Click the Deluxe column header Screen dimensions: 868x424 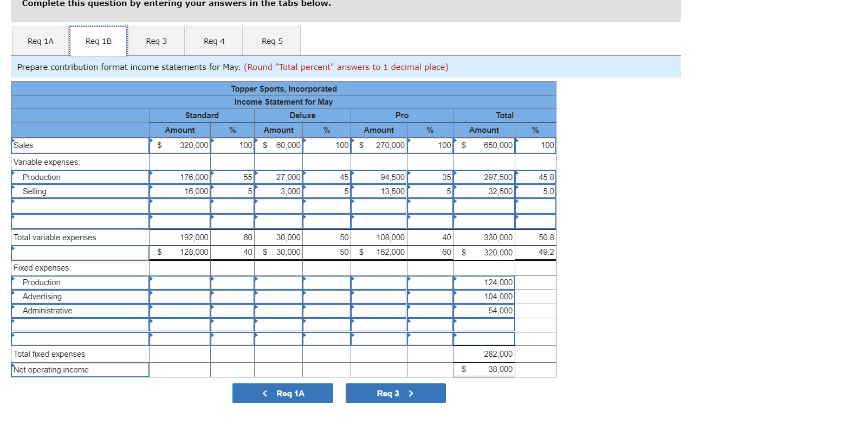(302, 115)
